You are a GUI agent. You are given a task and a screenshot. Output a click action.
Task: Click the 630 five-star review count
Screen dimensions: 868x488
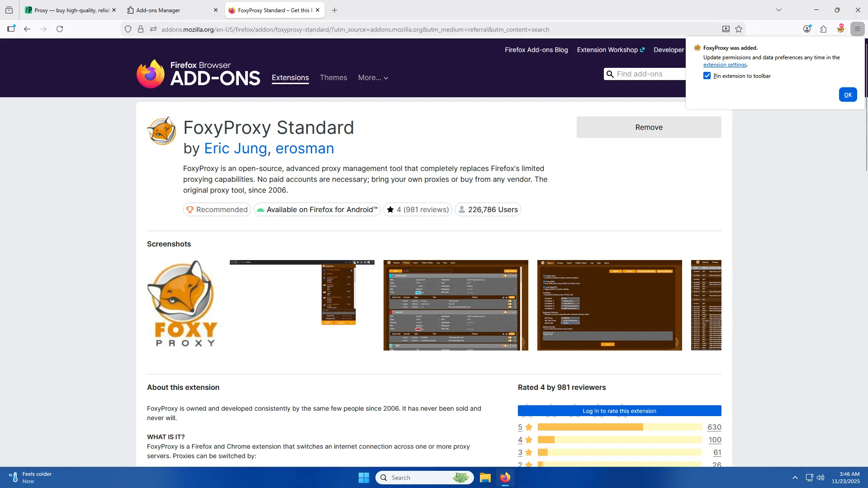714,427
